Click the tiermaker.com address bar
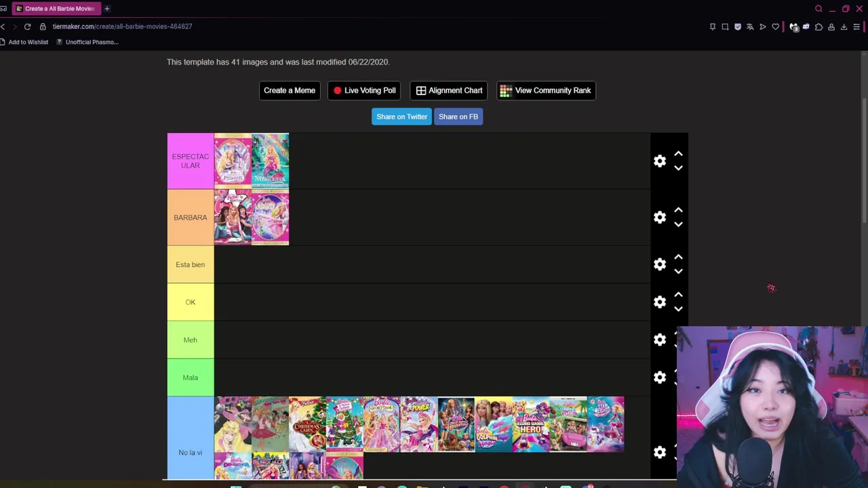 click(122, 26)
